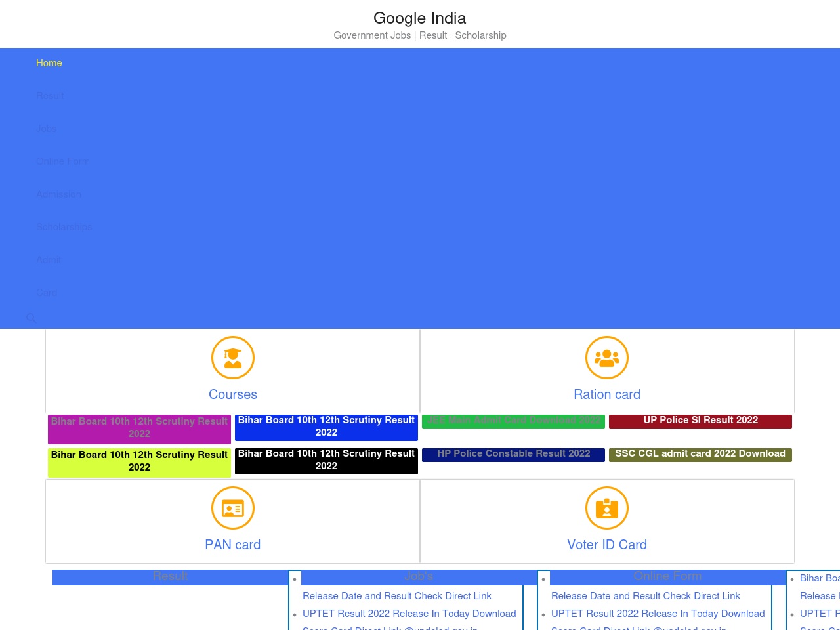Click the Result column header
Viewport: 840px width, 630px height.
click(170, 577)
